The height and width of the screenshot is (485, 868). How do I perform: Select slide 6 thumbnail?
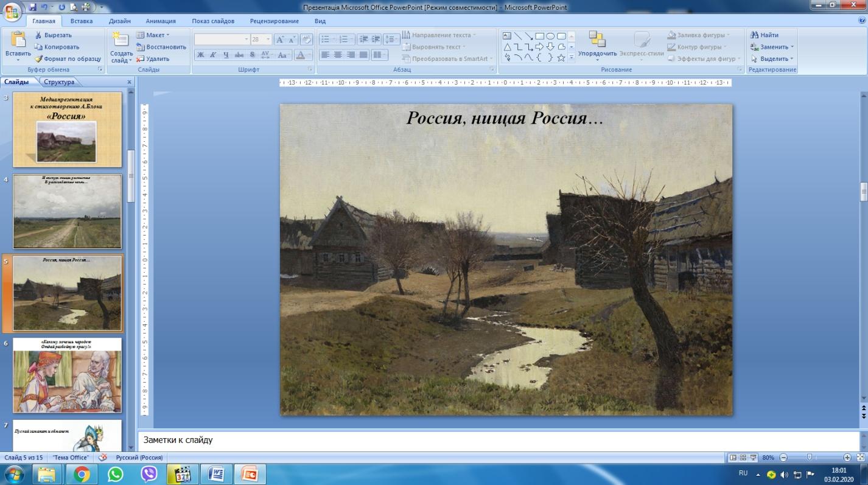tap(68, 375)
